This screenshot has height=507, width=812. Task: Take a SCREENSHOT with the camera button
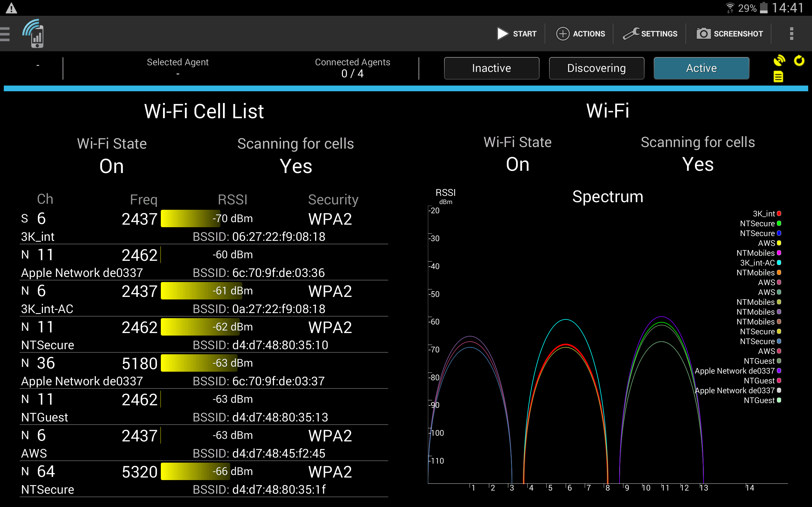tap(730, 34)
